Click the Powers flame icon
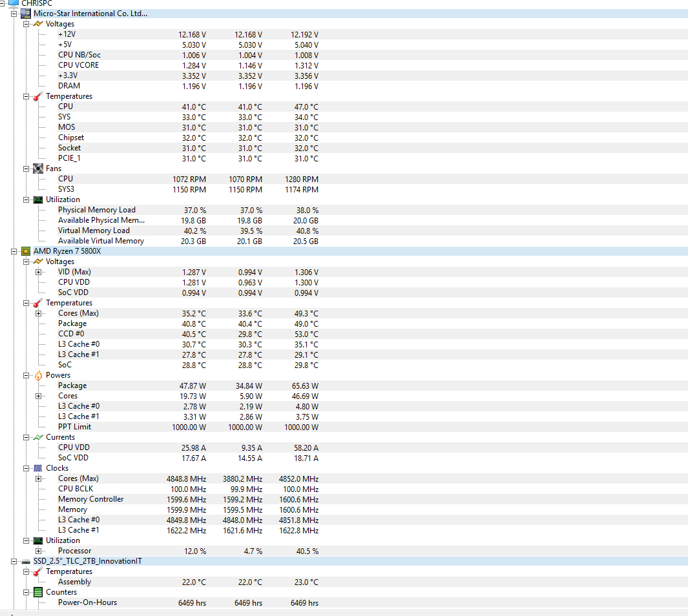 click(38, 375)
